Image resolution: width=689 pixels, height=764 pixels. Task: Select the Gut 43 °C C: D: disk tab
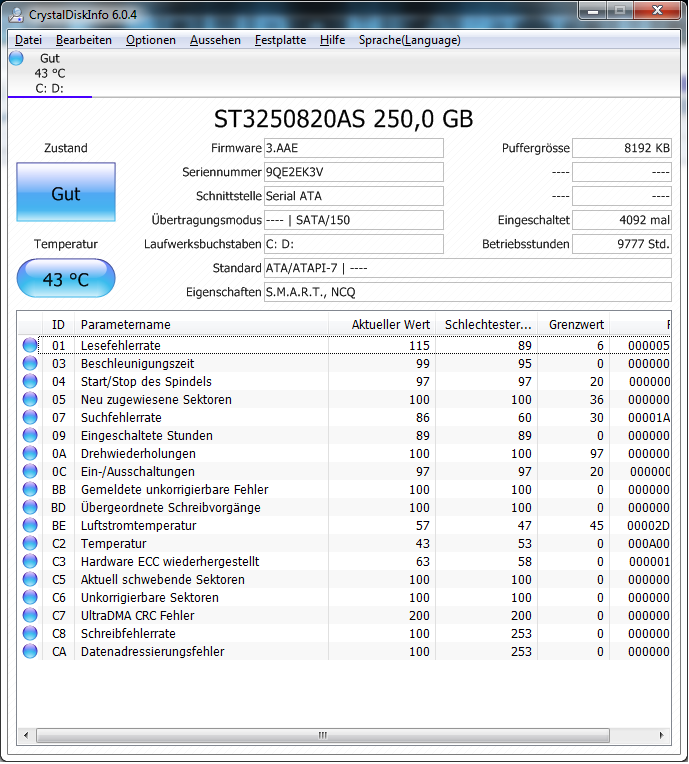[50, 73]
